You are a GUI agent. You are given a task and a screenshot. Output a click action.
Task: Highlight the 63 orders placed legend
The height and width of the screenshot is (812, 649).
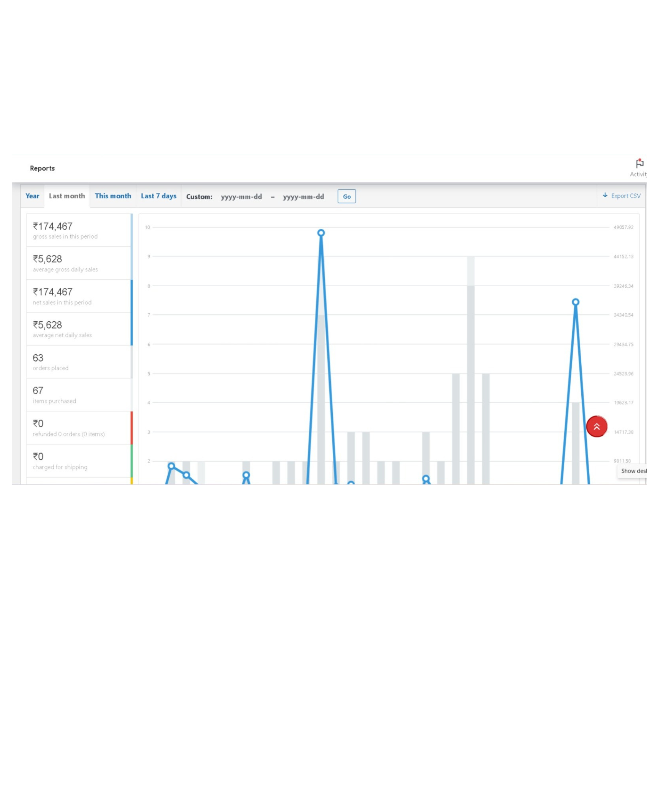pyautogui.click(x=79, y=362)
